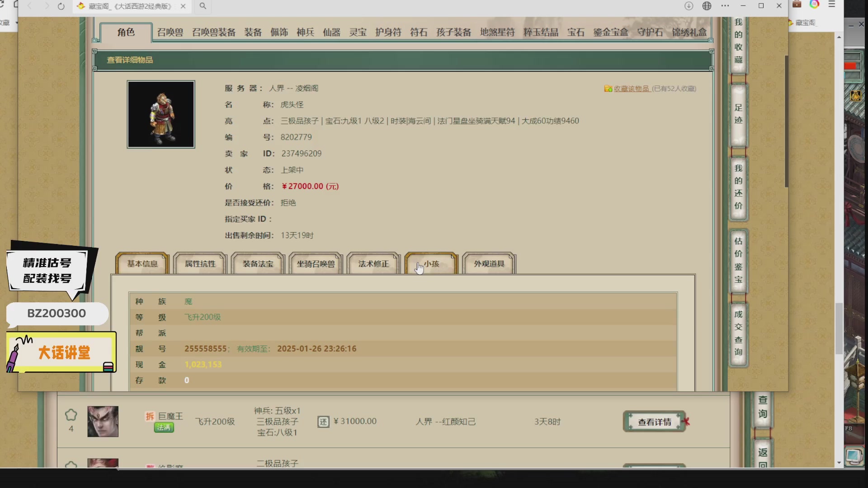Click the 巨魔王 avatar thumbnail
This screenshot has width=868, height=488.
[103, 422]
